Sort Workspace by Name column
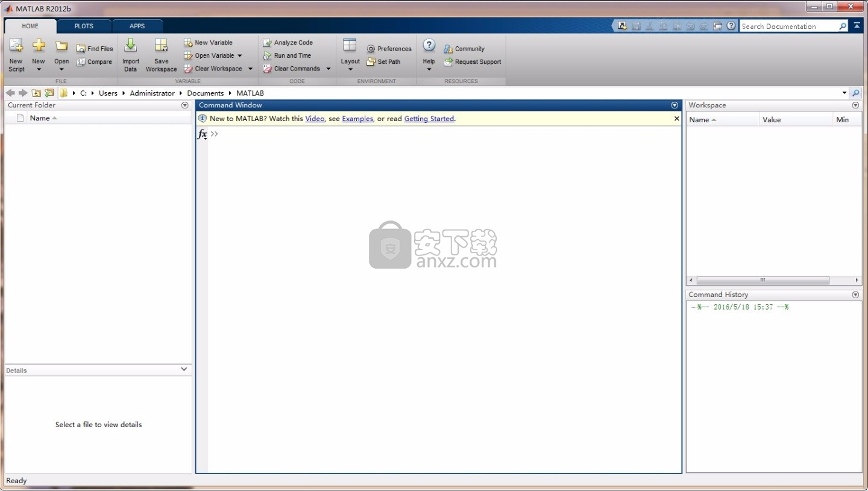868x491 pixels. pyautogui.click(x=723, y=119)
